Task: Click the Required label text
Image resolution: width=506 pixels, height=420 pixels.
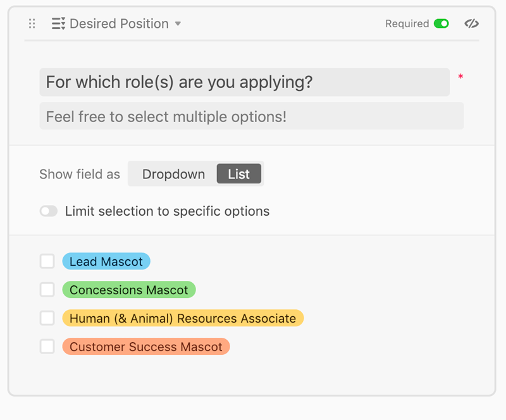Action: coord(407,23)
